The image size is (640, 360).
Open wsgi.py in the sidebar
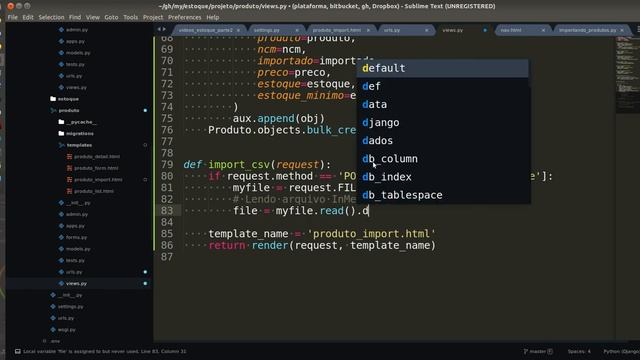click(67, 329)
